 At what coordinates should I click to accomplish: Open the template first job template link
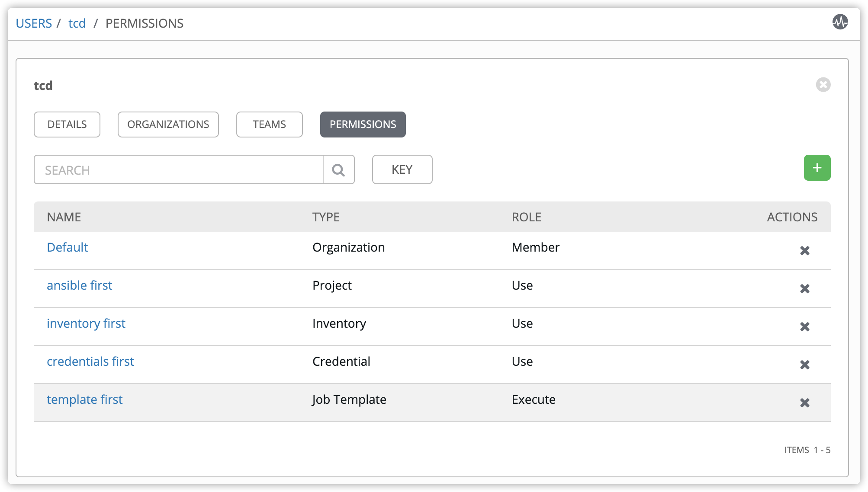tap(85, 399)
